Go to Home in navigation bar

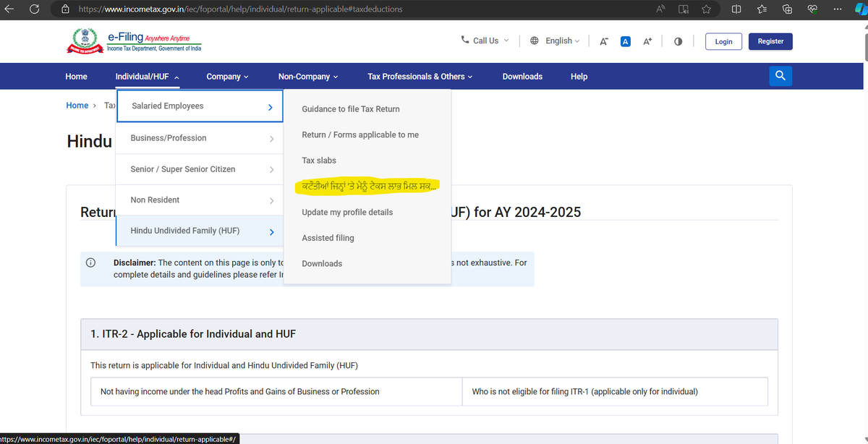[x=76, y=76]
